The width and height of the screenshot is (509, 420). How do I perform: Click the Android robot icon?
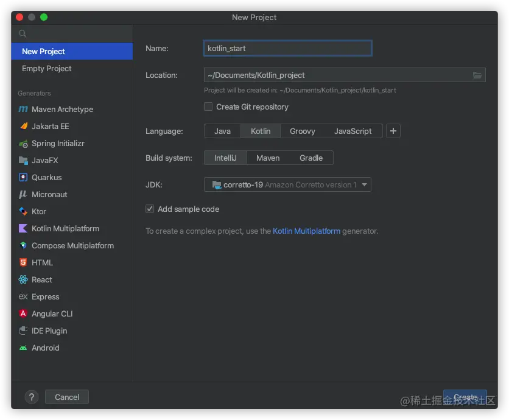[x=23, y=348]
